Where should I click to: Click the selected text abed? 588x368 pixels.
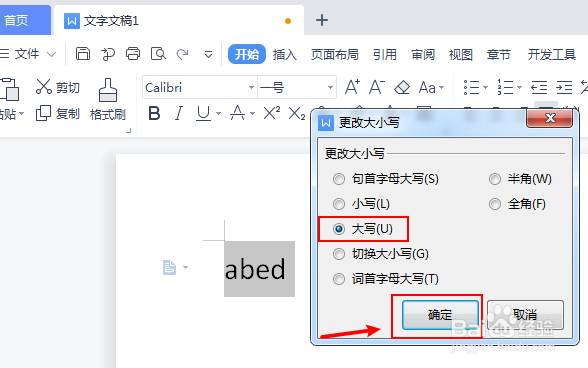tap(255, 269)
